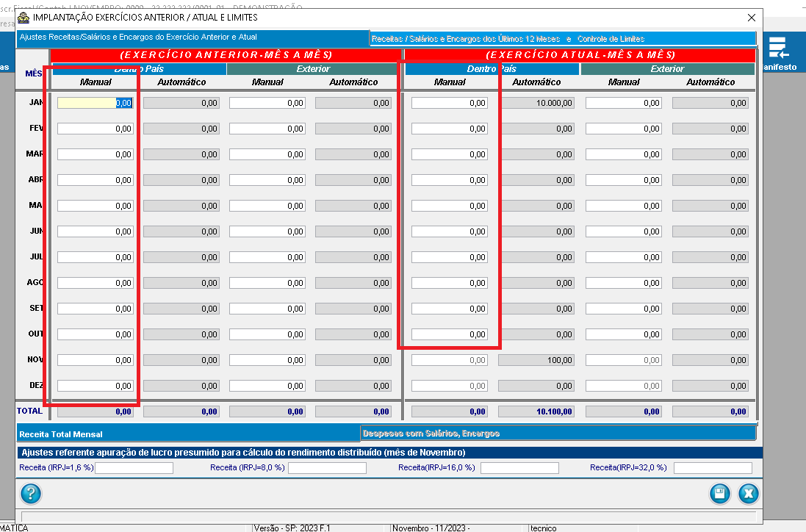Viewport: 806px width, 532px height.
Task: Select NOV manual Dentro País field, exercício anterior
Action: [96, 360]
